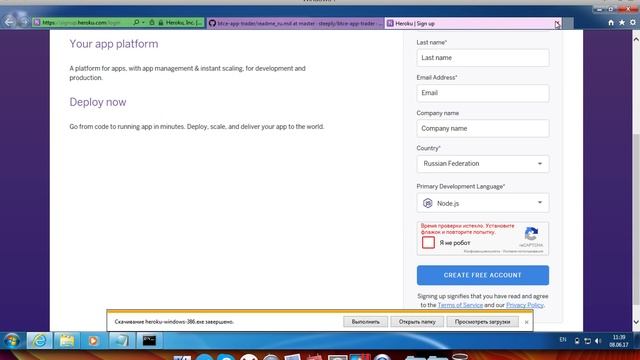Open address bar search dropdown arrow
This screenshot has width=640, height=360.
point(143,23)
